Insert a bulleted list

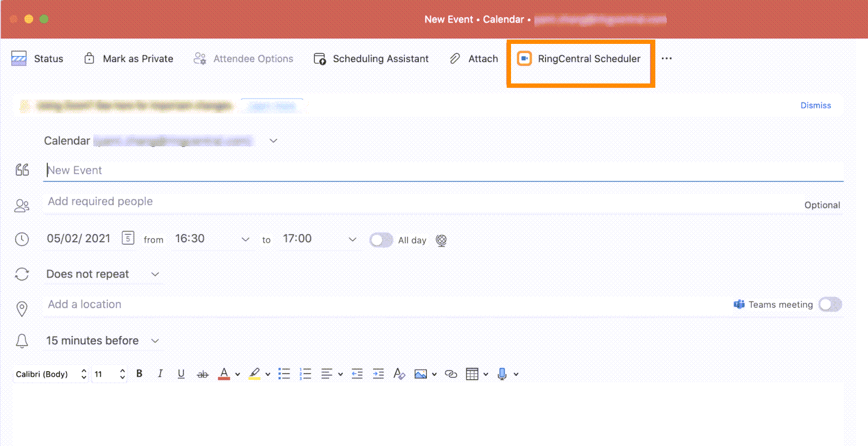[x=284, y=373]
